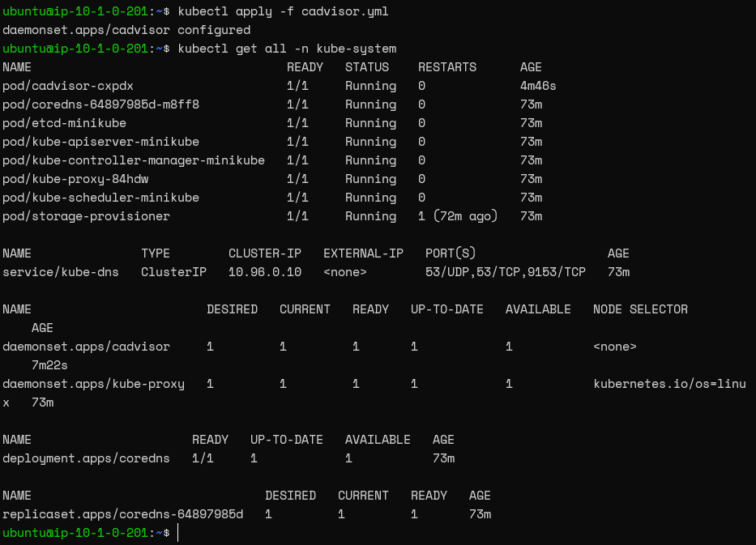Click the Running status of pod/etcd-minikube
This screenshot has width=756, height=545.
[x=371, y=123]
